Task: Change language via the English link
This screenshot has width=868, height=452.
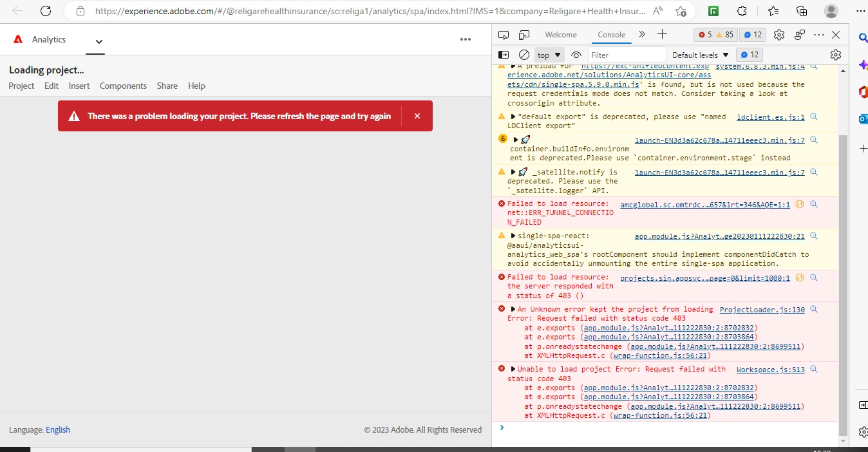Action: tap(58, 429)
